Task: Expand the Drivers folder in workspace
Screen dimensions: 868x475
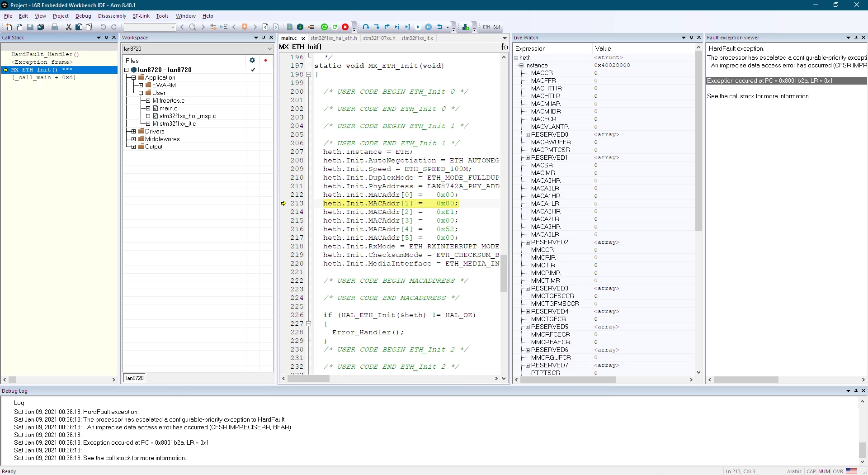Action: (133, 132)
